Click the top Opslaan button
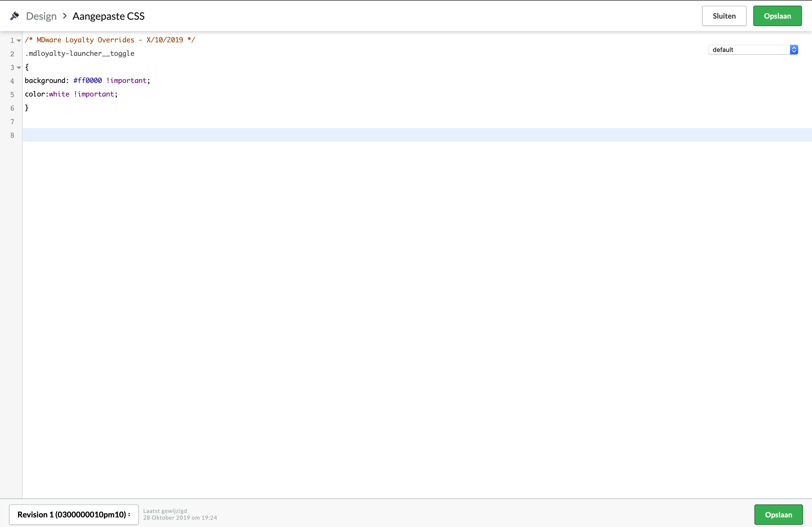Image resolution: width=812 pixels, height=527 pixels. pos(777,16)
